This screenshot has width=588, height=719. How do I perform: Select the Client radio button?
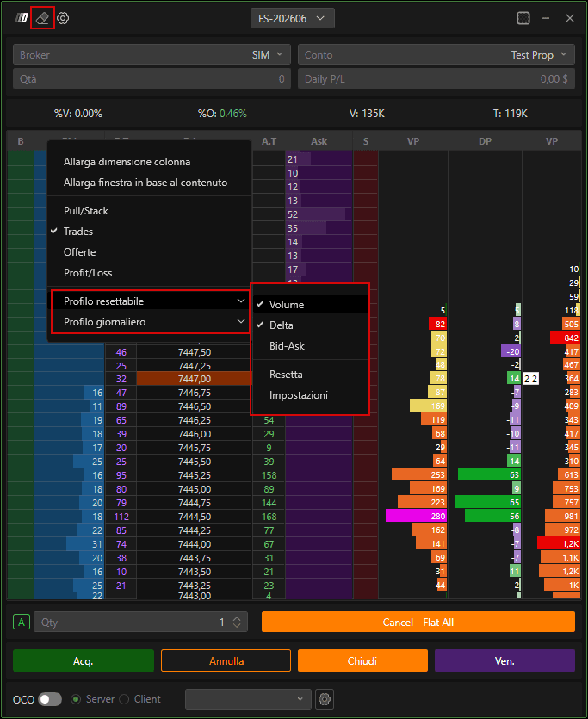pyautogui.click(x=124, y=699)
